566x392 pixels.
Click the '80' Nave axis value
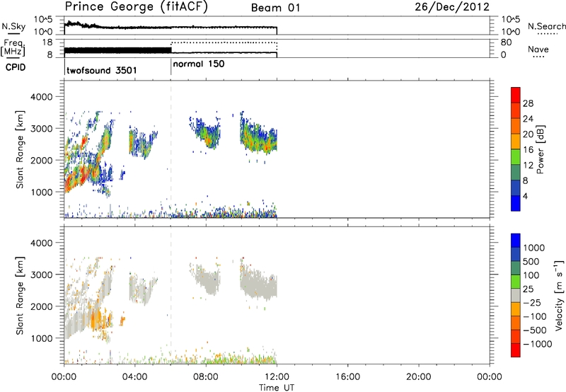coord(506,42)
